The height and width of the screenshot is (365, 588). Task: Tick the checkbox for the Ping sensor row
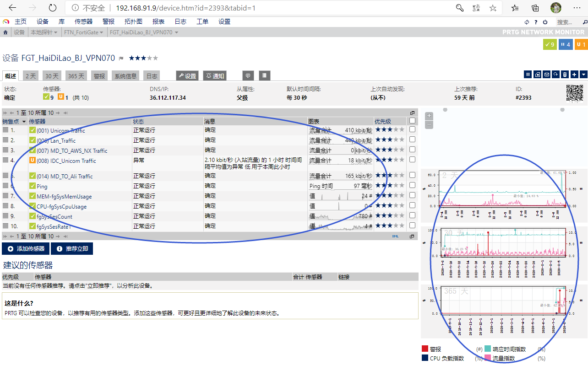click(x=412, y=186)
